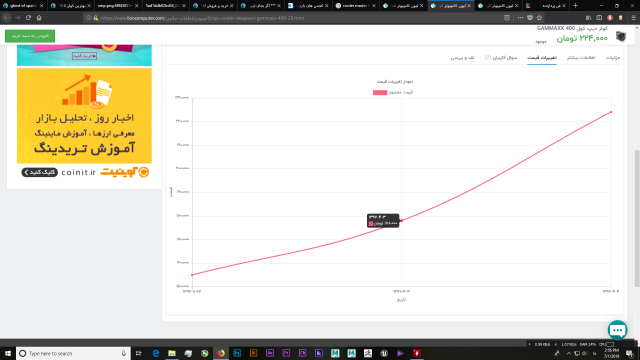The height and width of the screenshot is (360, 640).
Task: Switch to the price changes tab
Action: click(542, 58)
